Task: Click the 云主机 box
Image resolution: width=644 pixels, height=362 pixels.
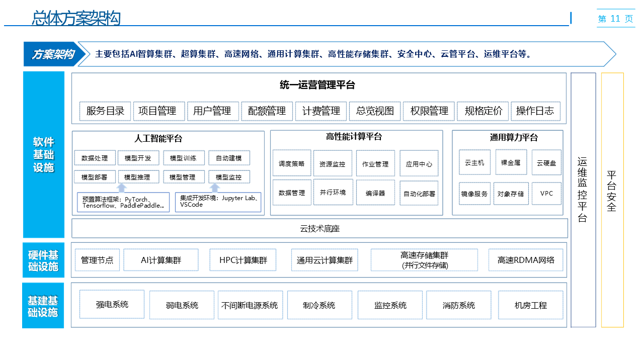Action: point(474,162)
